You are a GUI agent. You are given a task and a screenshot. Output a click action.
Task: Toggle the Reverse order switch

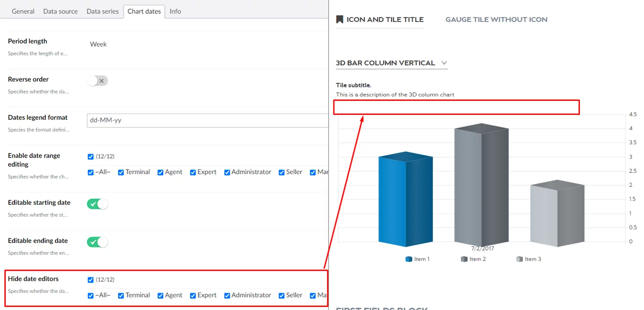click(x=97, y=81)
